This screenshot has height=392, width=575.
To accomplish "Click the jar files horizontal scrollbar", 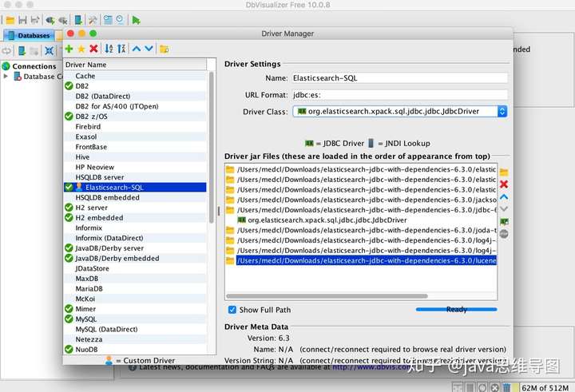I will pos(327,296).
